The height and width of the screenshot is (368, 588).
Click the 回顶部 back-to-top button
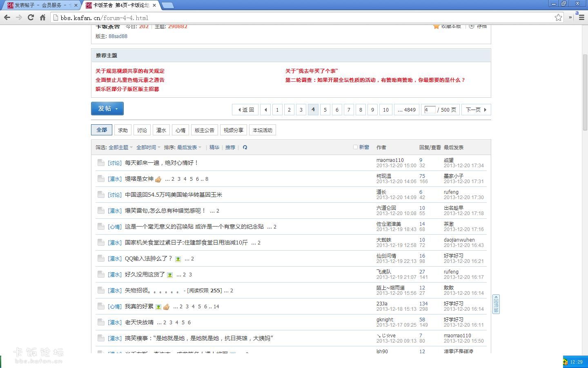(496, 304)
